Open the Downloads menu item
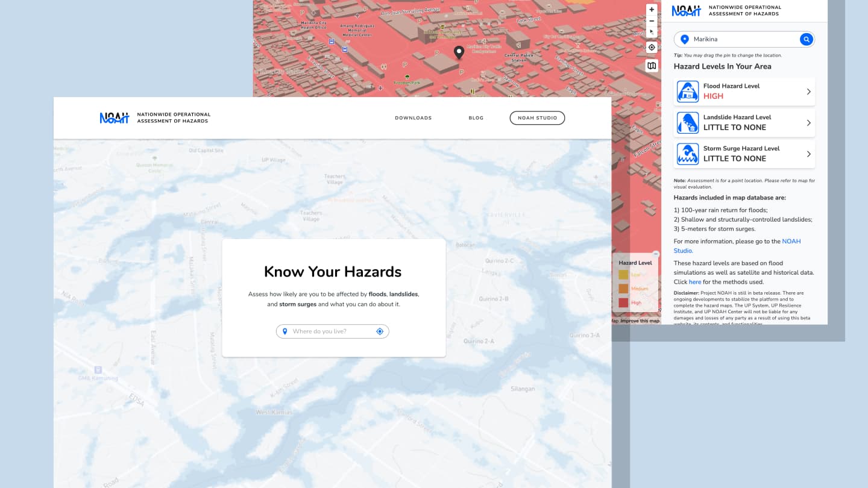The height and width of the screenshot is (488, 868). 414,118
